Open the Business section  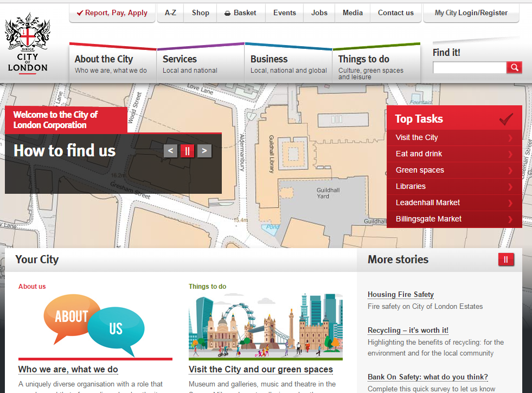point(289,64)
